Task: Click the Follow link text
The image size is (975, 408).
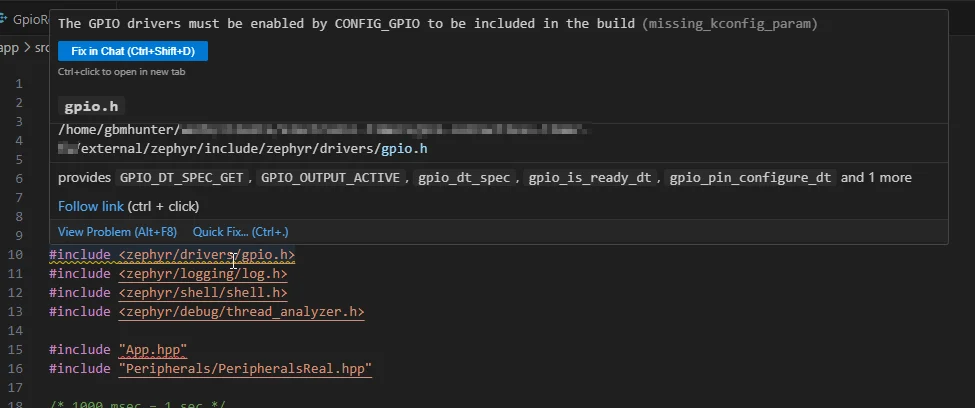Action: (x=91, y=206)
